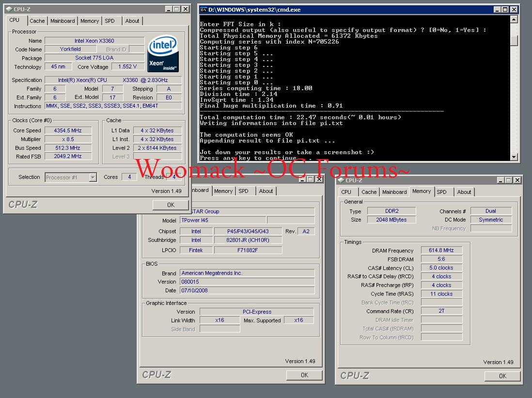Screen dimensions: 532x398
Task: Click the LPCIO value F71882F
Action: point(248,250)
